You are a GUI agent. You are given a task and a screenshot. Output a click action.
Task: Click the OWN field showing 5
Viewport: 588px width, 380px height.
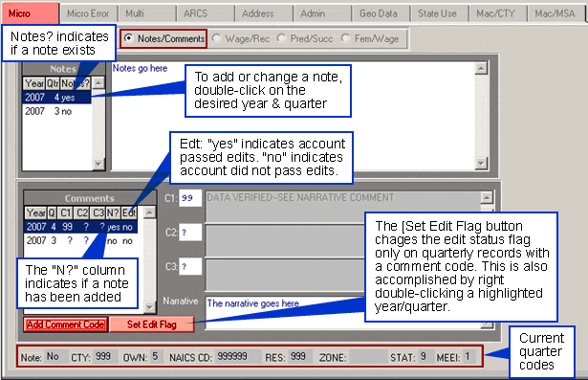point(157,356)
